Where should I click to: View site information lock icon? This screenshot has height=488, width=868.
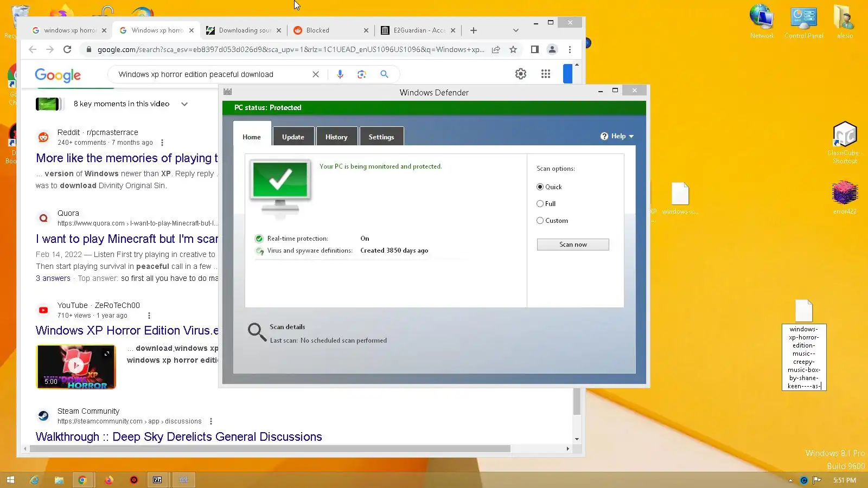[x=88, y=49]
